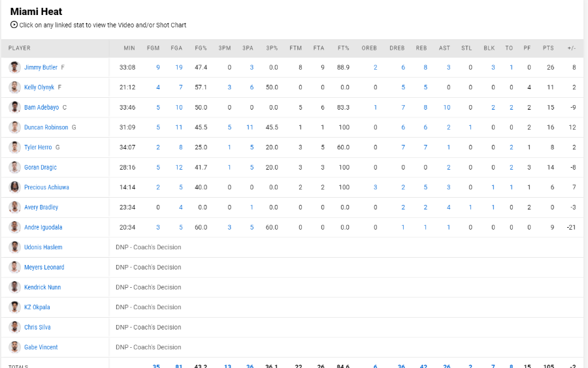Open Gabe Vincent's player link
This screenshot has height=368, width=588.
[41, 347]
